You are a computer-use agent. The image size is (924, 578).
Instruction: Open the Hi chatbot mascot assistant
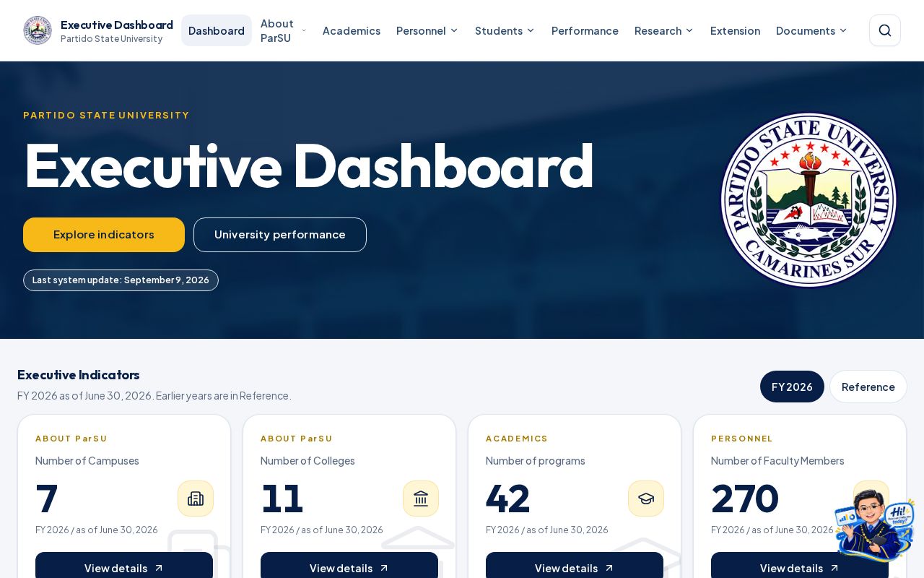[874, 525]
